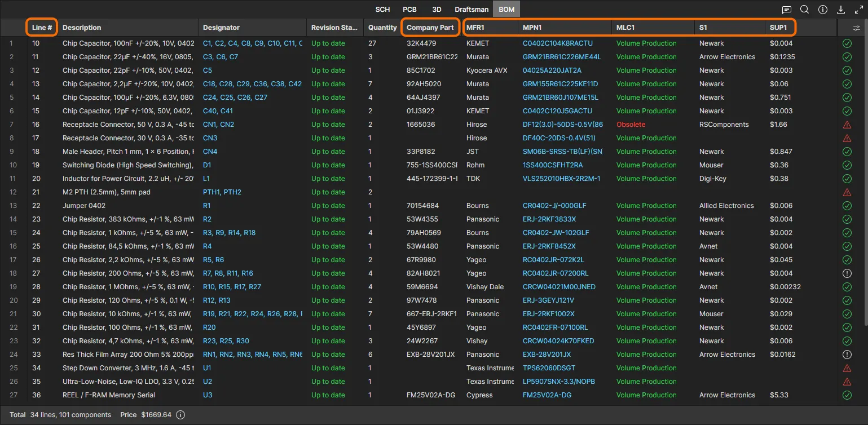Sort by the Line # column header

[x=42, y=28]
